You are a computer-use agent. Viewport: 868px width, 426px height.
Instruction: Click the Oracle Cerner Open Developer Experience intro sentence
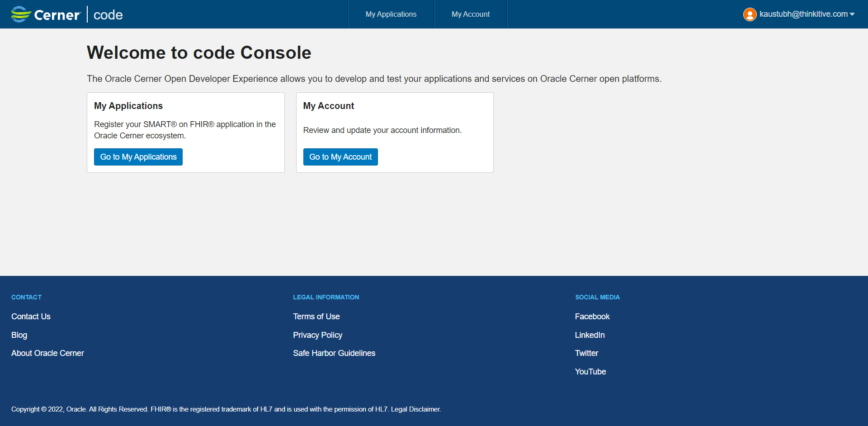(x=374, y=79)
